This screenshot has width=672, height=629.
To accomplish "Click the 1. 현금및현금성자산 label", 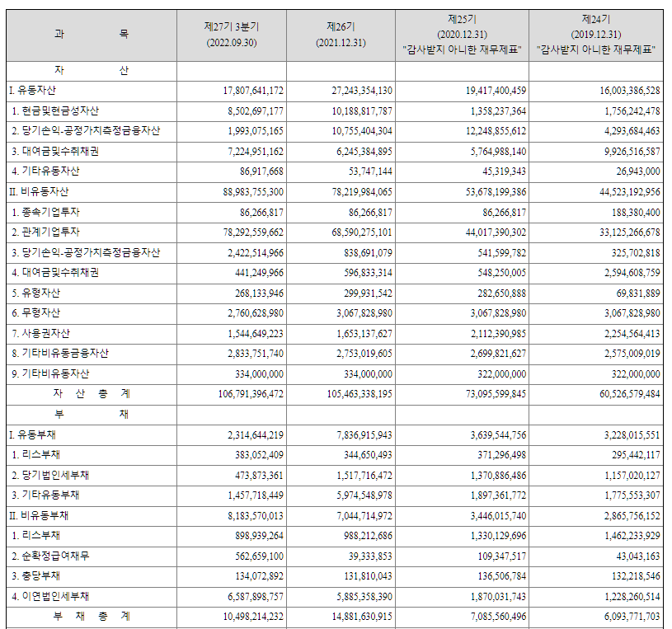I will 55,111.
